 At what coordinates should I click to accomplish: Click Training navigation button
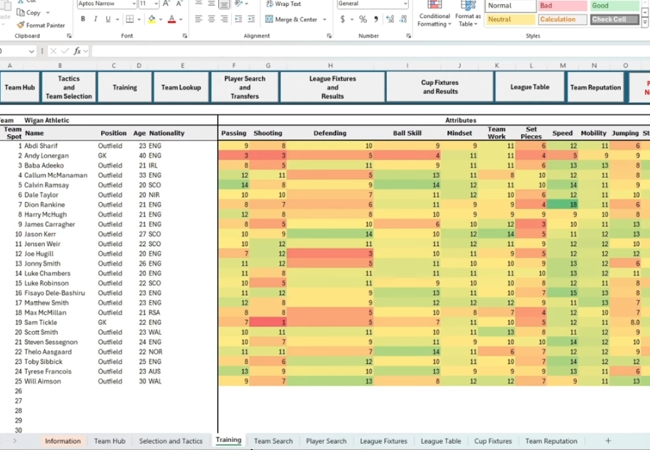click(125, 87)
